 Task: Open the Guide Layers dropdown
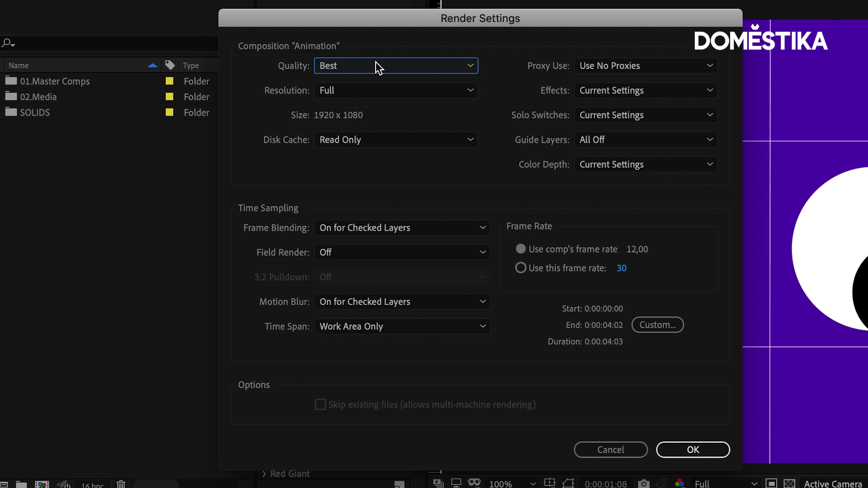[x=646, y=140]
